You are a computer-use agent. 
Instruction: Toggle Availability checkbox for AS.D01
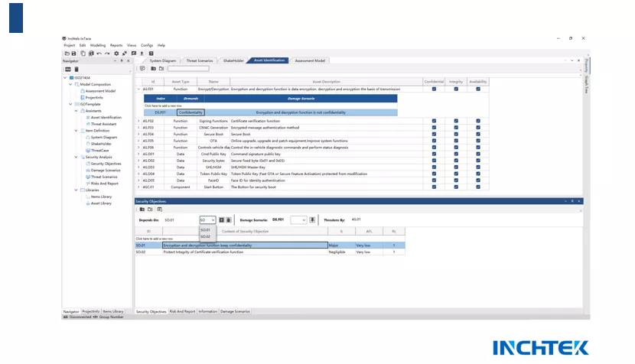(x=478, y=154)
